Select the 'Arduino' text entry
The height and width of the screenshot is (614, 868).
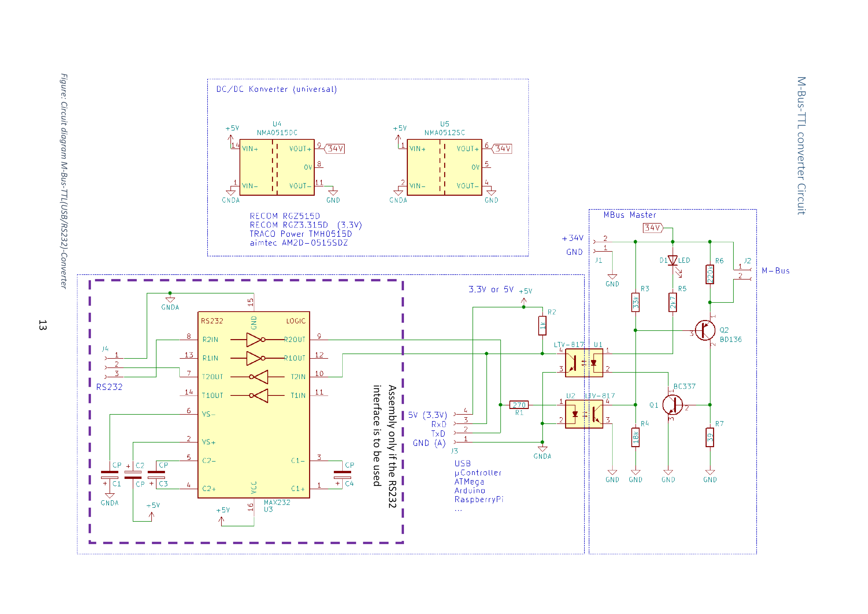point(469,491)
